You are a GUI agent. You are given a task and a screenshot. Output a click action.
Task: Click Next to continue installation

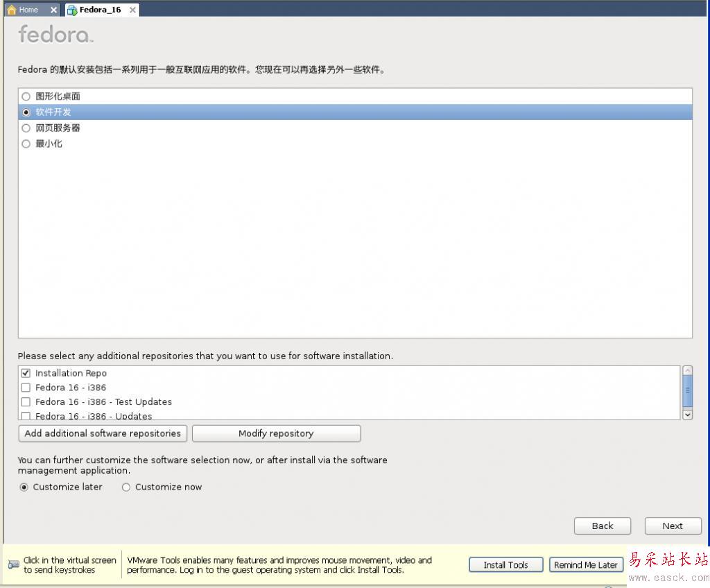click(x=673, y=526)
